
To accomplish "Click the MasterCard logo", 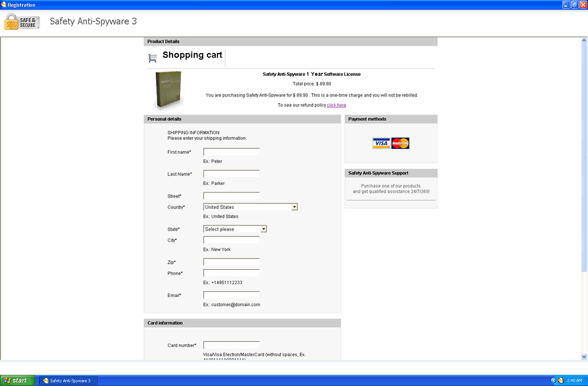I will tap(401, 143).
